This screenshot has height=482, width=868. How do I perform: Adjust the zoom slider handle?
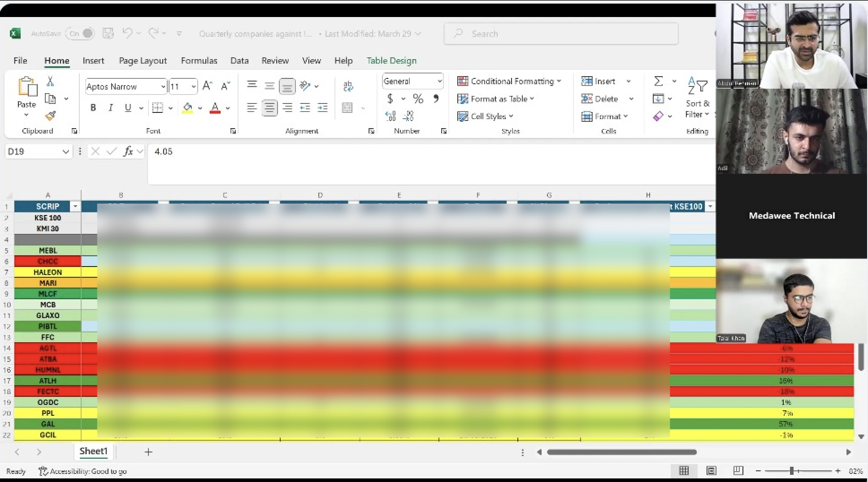click(x=792, y=471)
